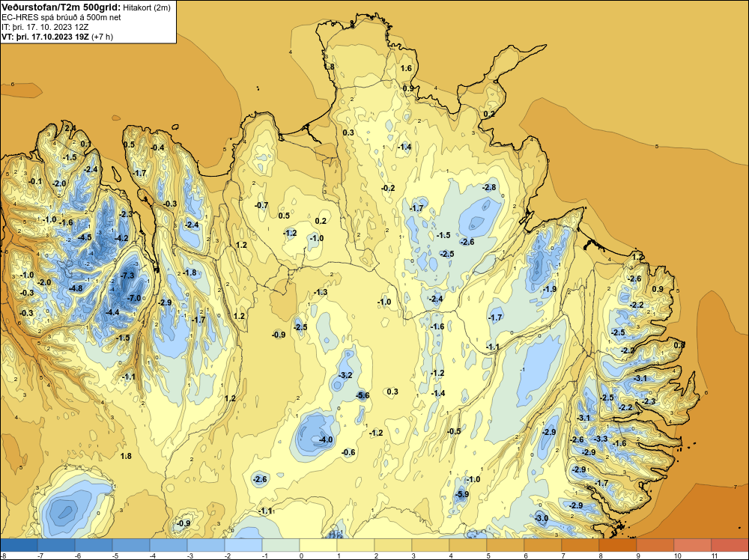
Task: Click the -3.0 temperature value
Action: (542, 518)
